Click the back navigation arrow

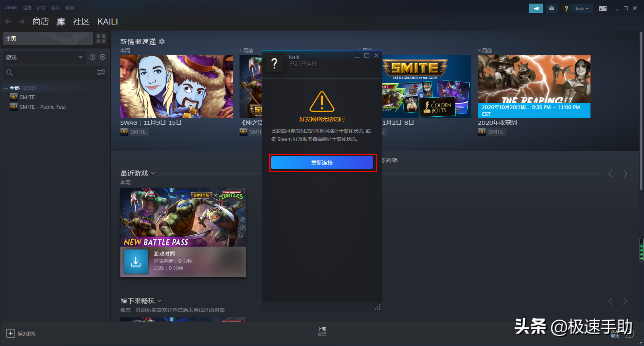8,21
